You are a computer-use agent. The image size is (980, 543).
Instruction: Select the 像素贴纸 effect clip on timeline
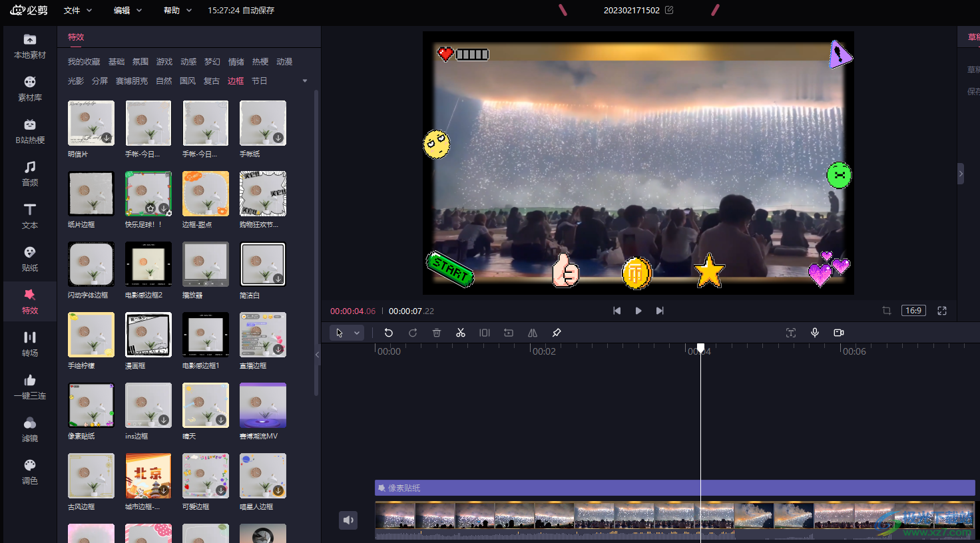tap(675, 488)
